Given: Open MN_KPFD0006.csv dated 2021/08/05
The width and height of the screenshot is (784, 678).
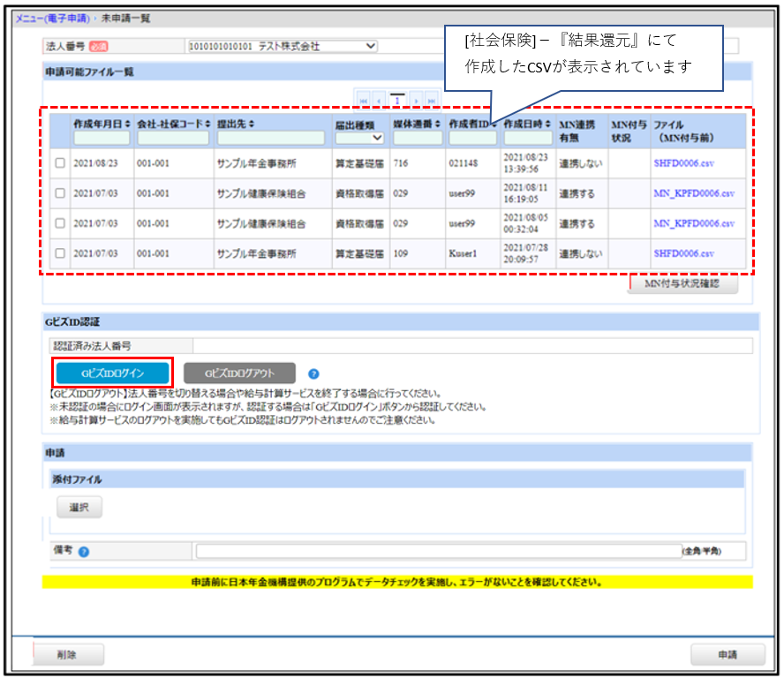Looking at the screenshot, I should 694,223.
